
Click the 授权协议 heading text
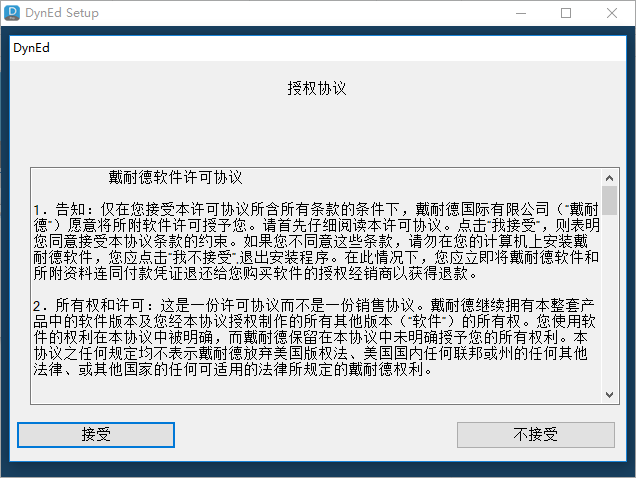(317, 88)
